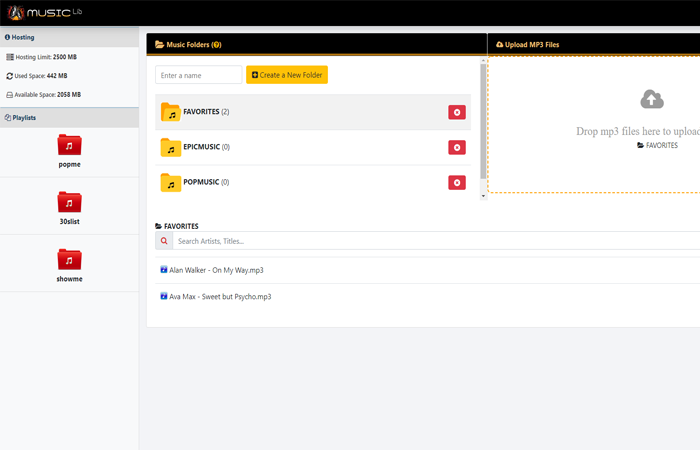Delete the EPICMUSIC folder
This screenshot has height=450, width=700.
pos(457,148)
